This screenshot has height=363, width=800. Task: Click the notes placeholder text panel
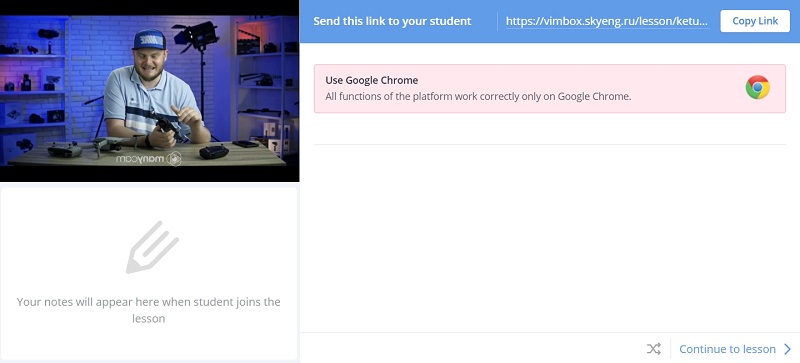point(149,273)
